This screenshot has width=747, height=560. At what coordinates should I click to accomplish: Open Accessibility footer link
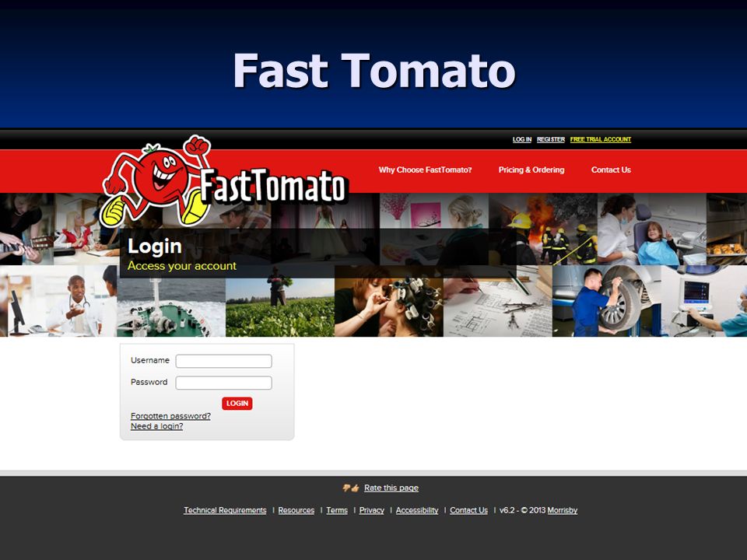click(x=417, y=510)
